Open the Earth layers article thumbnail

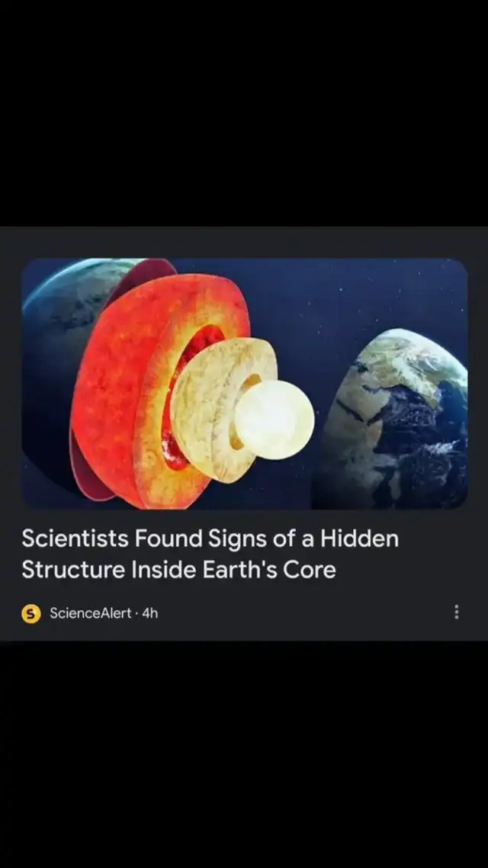(x=244, y=383)
